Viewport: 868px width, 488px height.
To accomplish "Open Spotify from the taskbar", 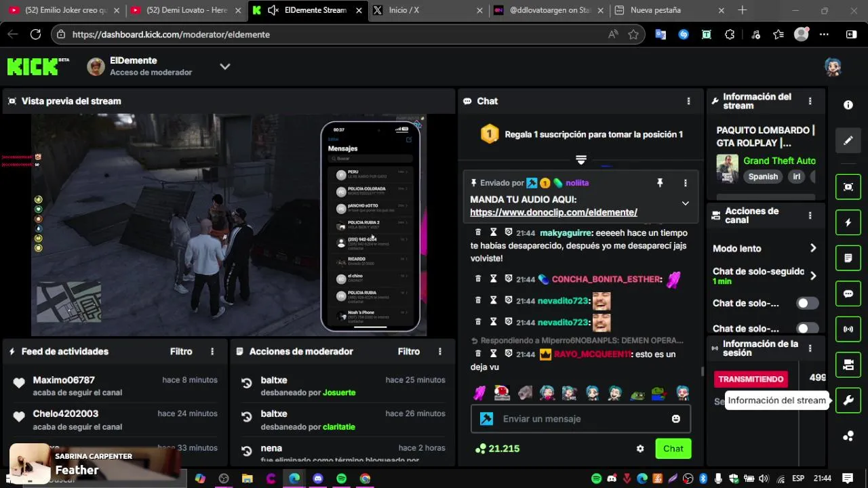I will [341, 479].
